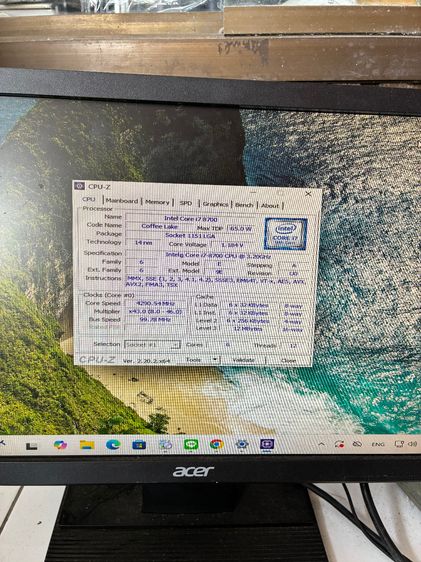Click the Technology value 14 nm
Image resolution: width=421 pixels, height=562 pixels.
[x=143, y=243]
